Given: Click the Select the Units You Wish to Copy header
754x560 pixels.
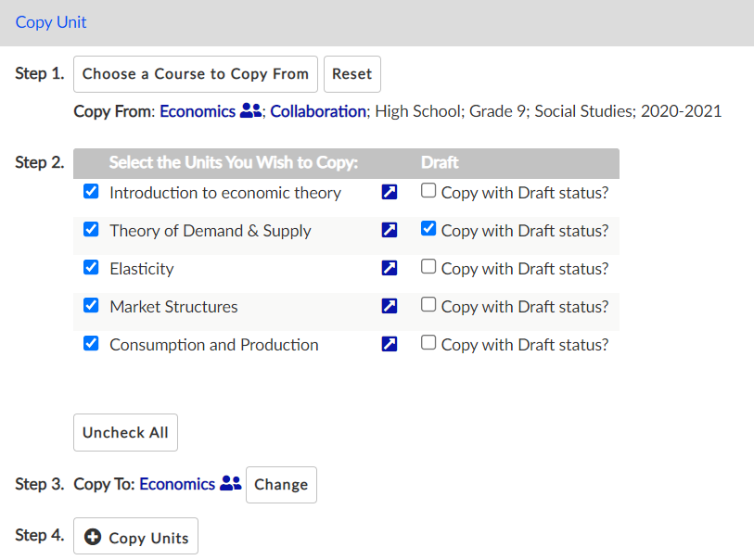Looking at the screenshot, I should click(234, 162).
